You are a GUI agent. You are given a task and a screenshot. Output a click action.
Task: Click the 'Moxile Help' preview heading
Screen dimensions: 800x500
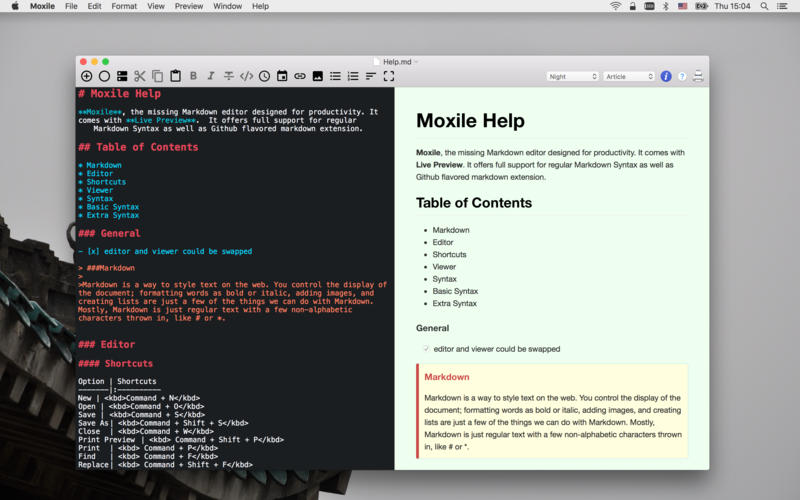(470, 121)
